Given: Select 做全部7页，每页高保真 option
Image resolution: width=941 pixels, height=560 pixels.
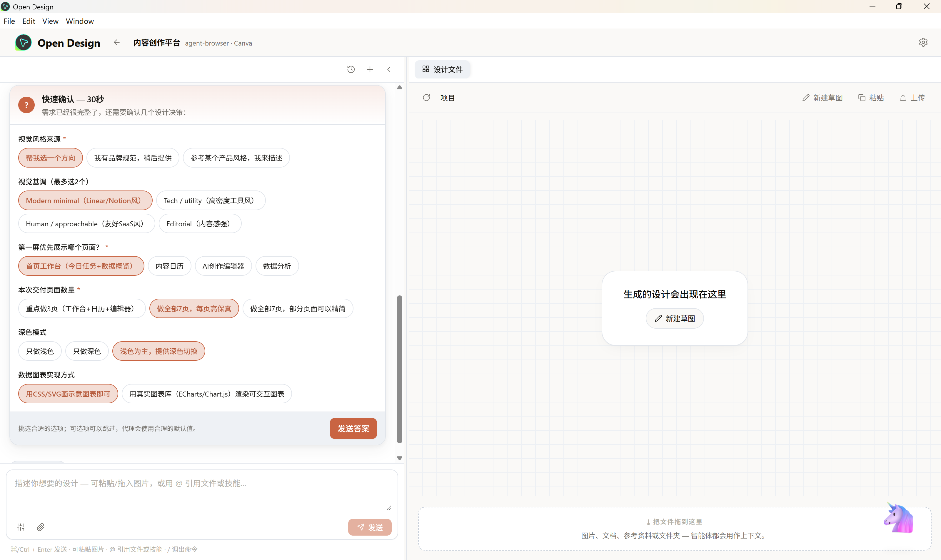Looking at the screenshot, I should click(194, 309).
